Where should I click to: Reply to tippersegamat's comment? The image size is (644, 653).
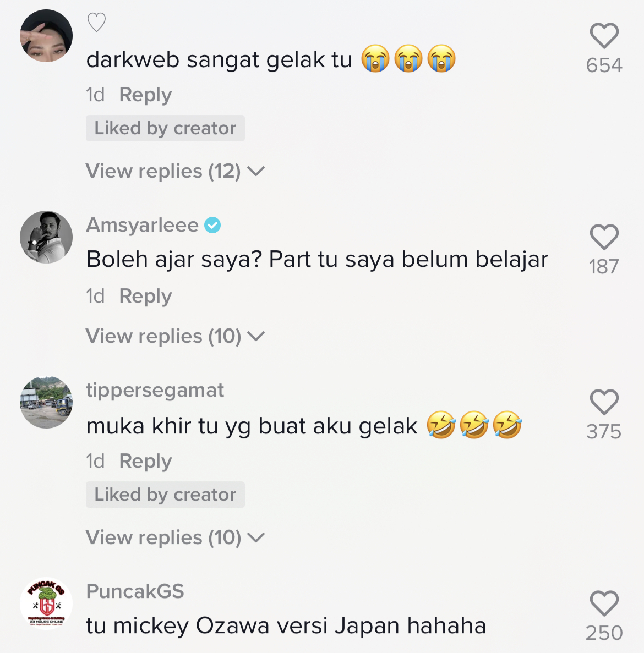(145, 462)
